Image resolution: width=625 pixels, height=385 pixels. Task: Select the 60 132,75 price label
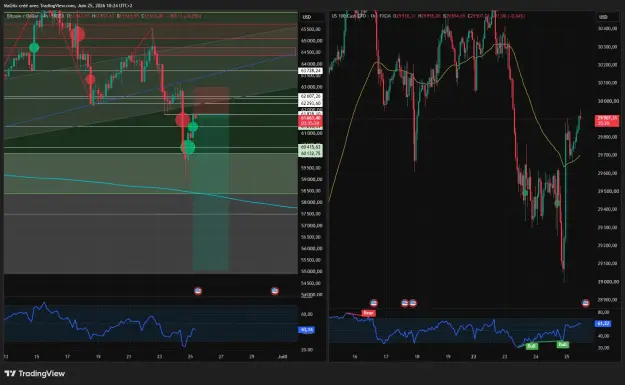(311, 153)
